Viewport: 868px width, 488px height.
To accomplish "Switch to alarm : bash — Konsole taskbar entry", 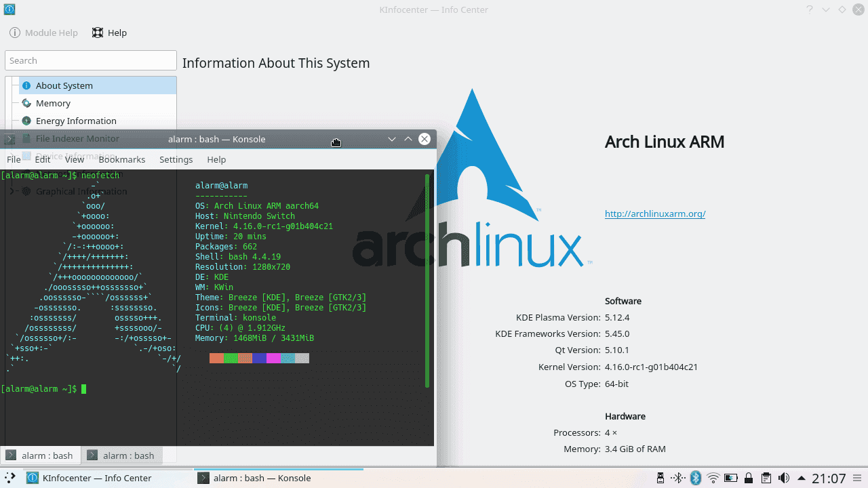I will (x=279, y=478).
